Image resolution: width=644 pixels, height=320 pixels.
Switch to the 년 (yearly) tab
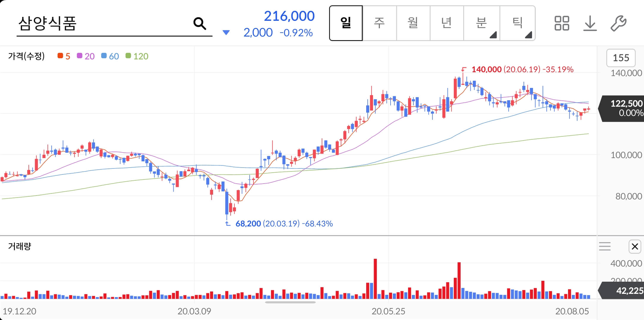pos(446,23)
